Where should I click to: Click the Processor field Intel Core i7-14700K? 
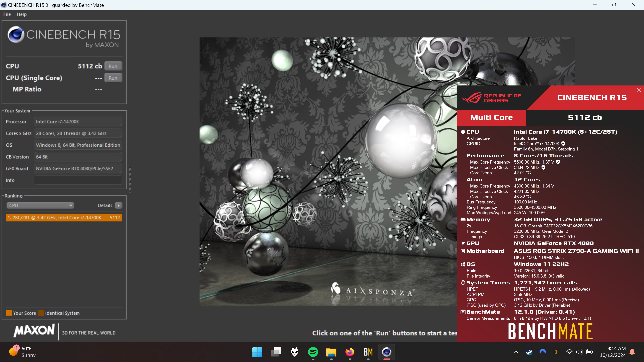(x=78, y=122)
